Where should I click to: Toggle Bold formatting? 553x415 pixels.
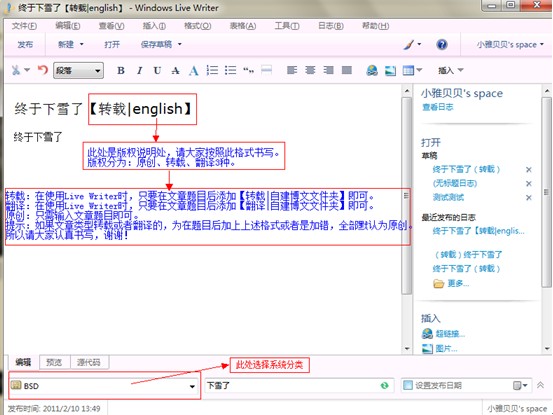coord(121,71)
